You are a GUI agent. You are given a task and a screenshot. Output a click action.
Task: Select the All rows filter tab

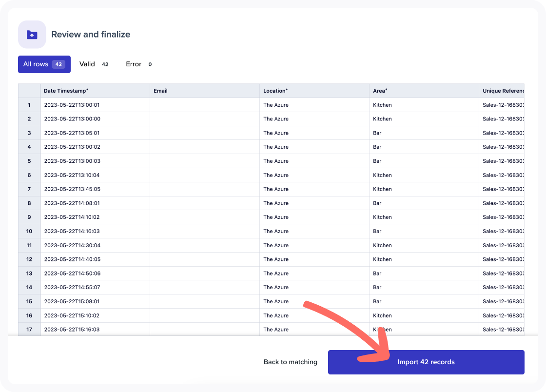coord(44,64)
